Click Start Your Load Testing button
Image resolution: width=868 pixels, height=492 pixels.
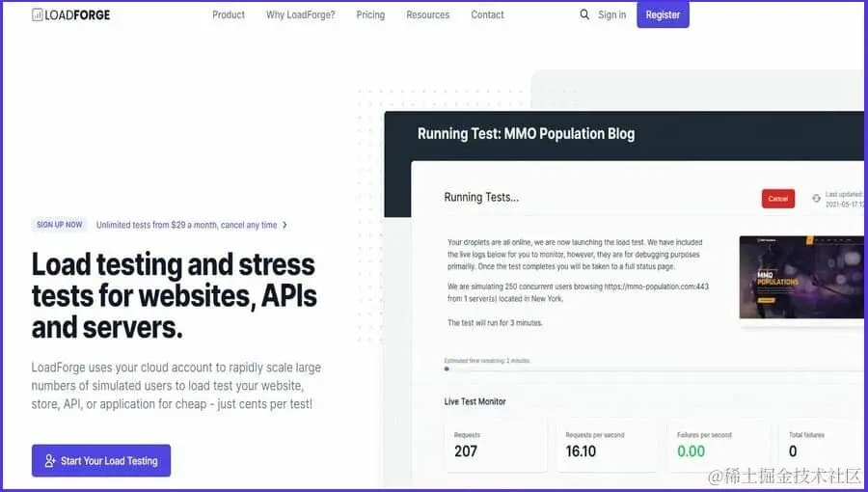101,460
